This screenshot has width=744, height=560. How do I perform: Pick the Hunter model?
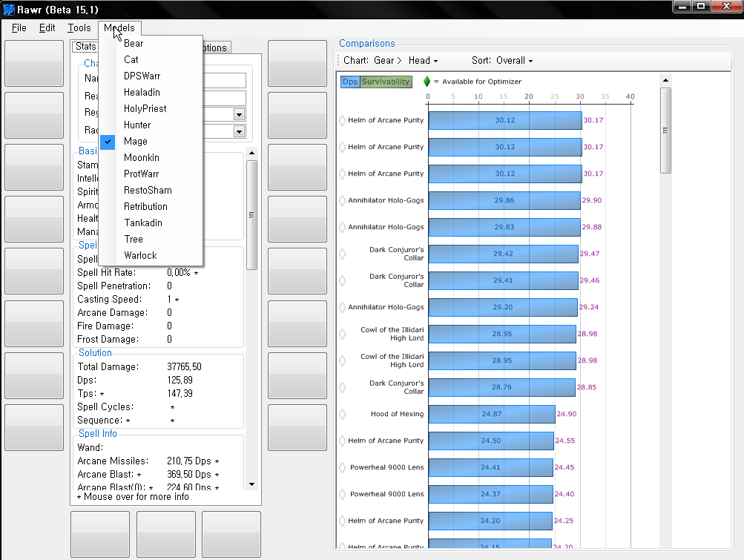(151, 125)
